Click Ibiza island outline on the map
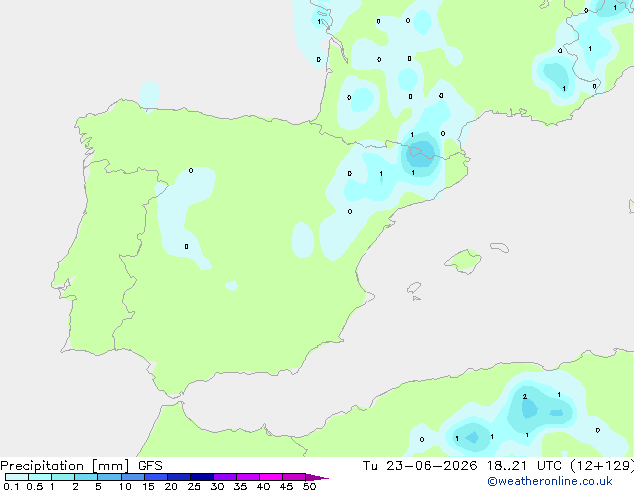The width and height of the screenshot is (634, 490). pyautogui.click(x=414, y=288)
